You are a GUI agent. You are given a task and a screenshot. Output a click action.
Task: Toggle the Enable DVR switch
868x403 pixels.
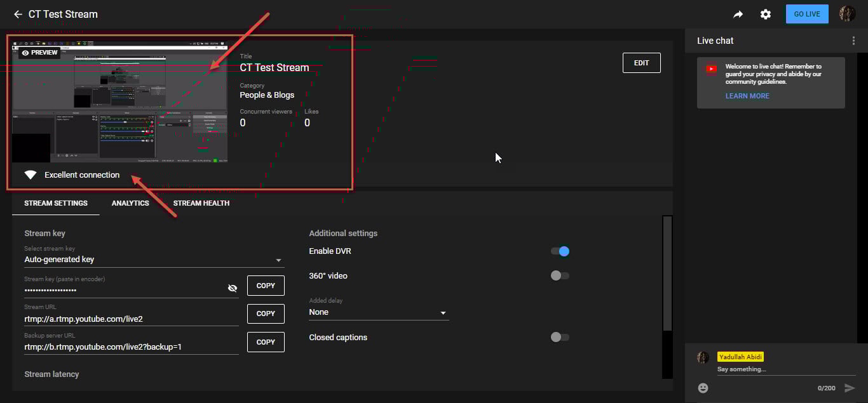[560, 251]
